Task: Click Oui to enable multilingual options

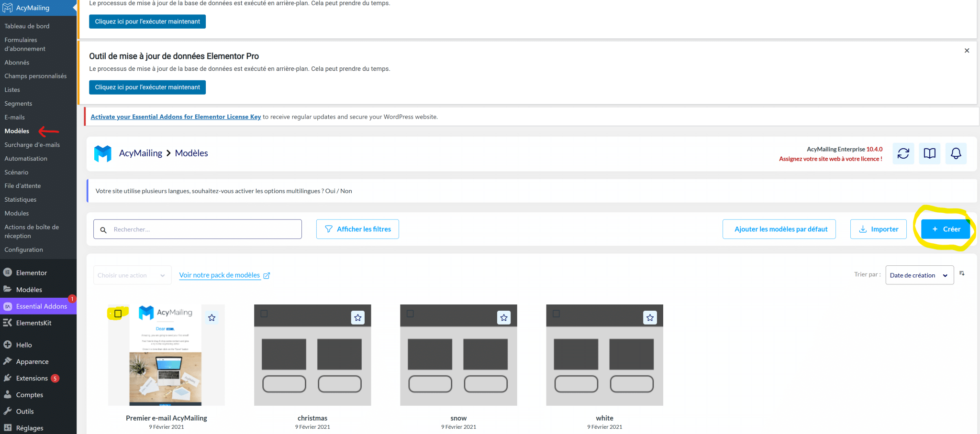Action: click(x=330, y=191)
